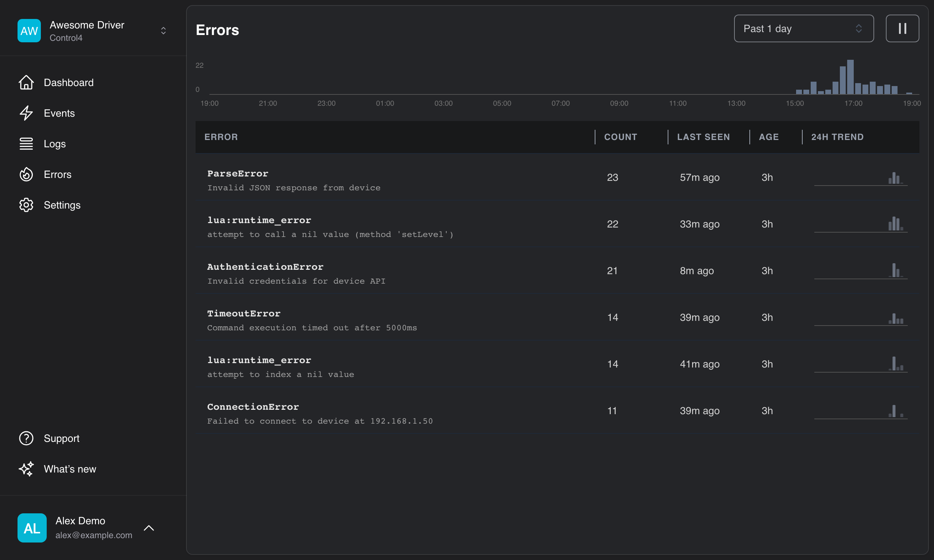Click the What's new sparkles icon
The width and height of the screenshot is (934, 560).
[26, 469]
